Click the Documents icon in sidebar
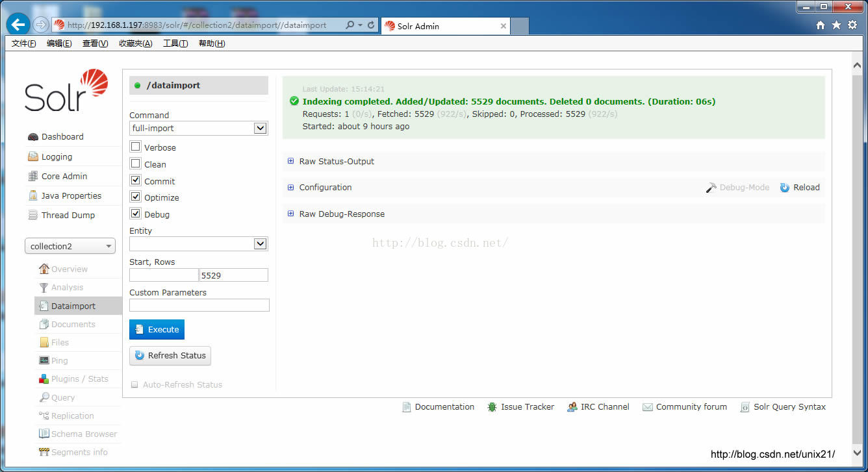 pyautogui.click(x=44, y=324)
